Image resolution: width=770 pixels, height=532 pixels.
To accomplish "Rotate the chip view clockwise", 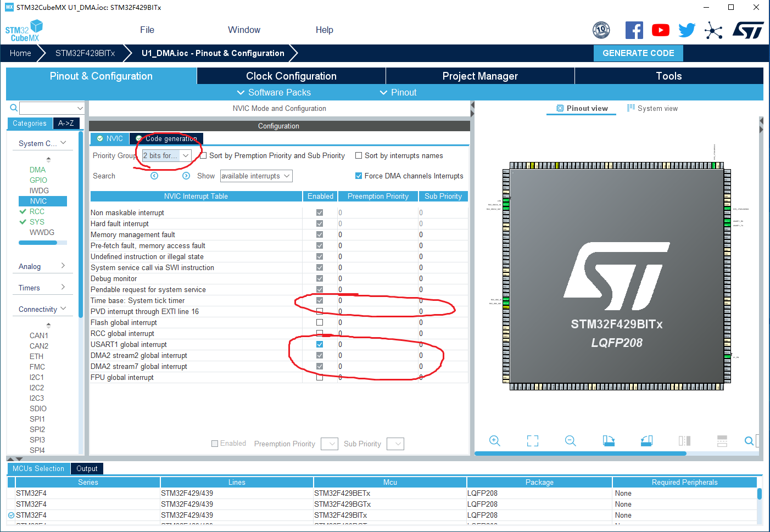I will click(609, 441).
